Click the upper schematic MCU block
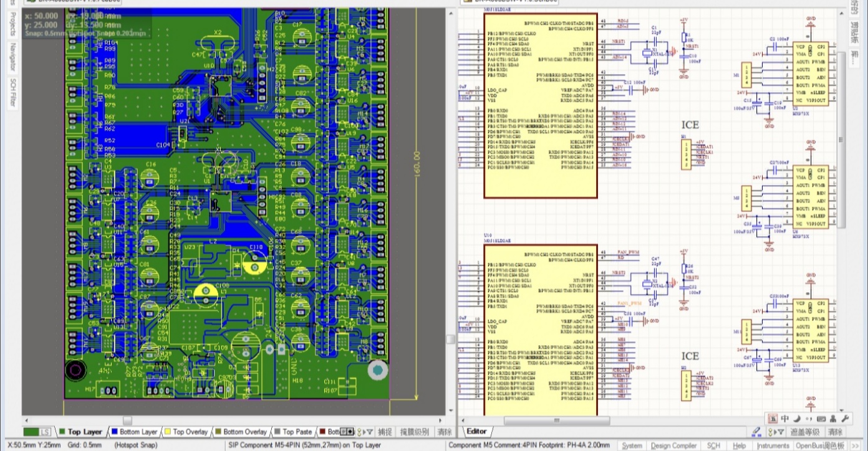868x451 pixels. pos(541,106)
